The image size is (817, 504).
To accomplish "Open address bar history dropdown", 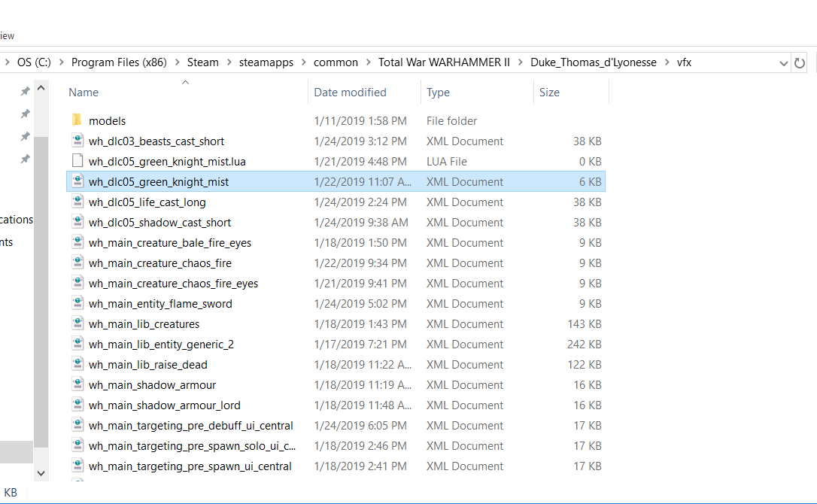I will [x=783, y=63].
